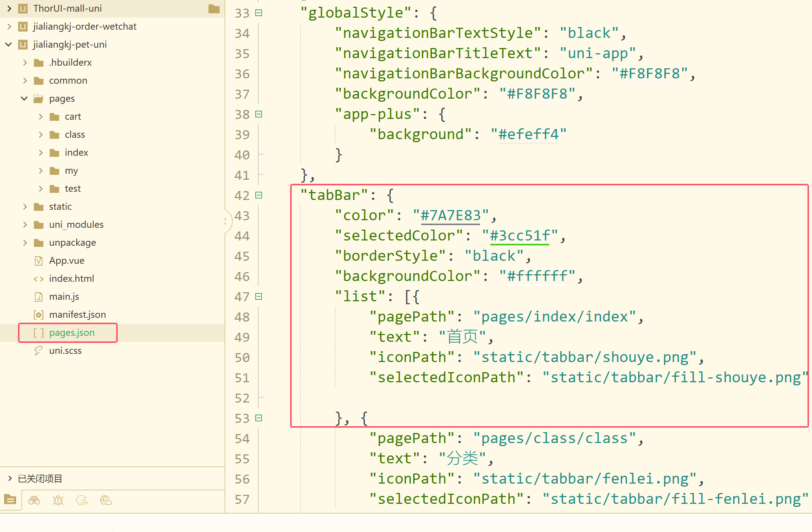
Task: Expand the jialiangkj-order-wetchat project
Action: (x=9, y=27)
